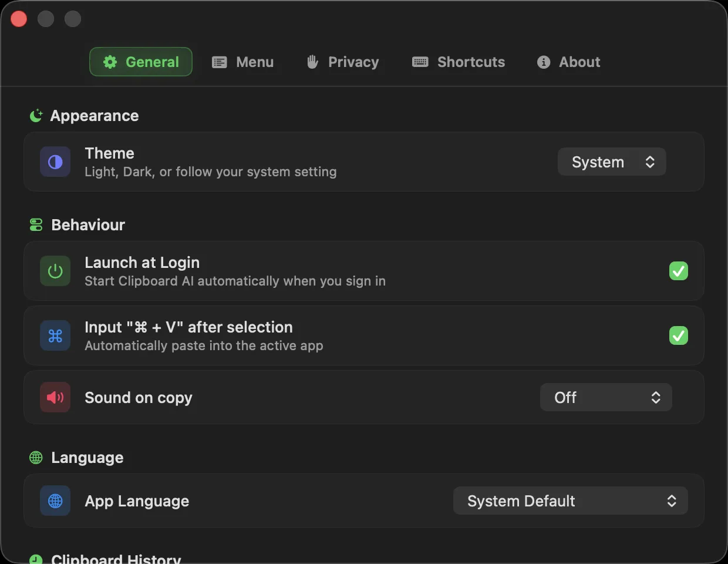Open the Theme dropdown set to System

(612, 162)
